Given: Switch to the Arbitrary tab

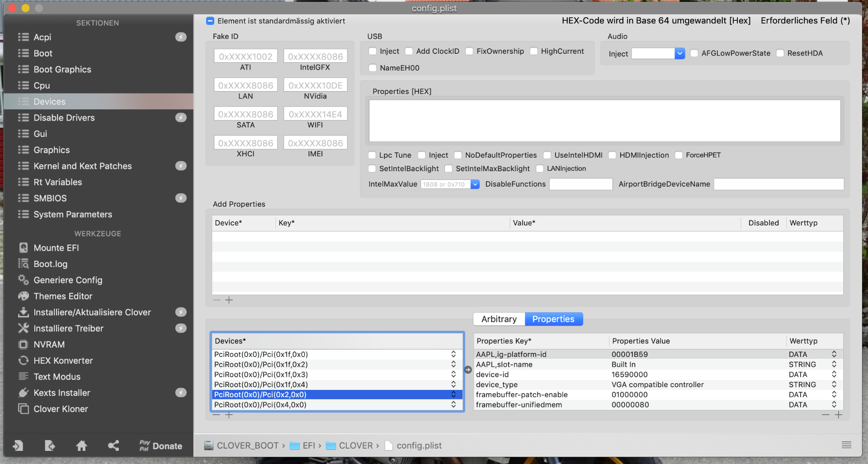Looking at the screenshot, I should (499, 319).
